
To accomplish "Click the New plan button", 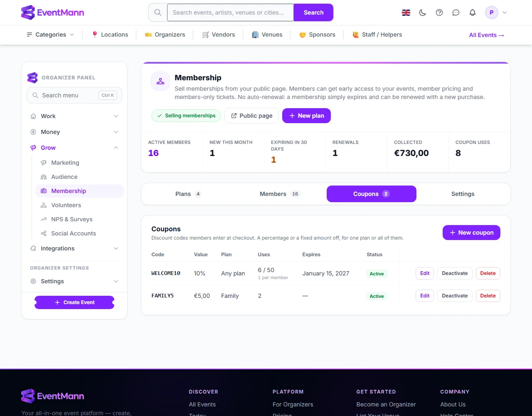I will point(306,116).
